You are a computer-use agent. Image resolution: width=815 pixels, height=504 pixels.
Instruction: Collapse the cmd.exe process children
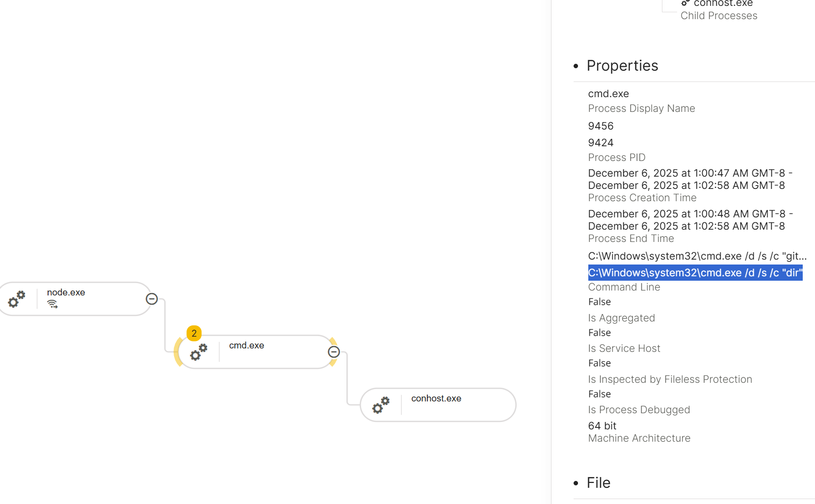334,352
